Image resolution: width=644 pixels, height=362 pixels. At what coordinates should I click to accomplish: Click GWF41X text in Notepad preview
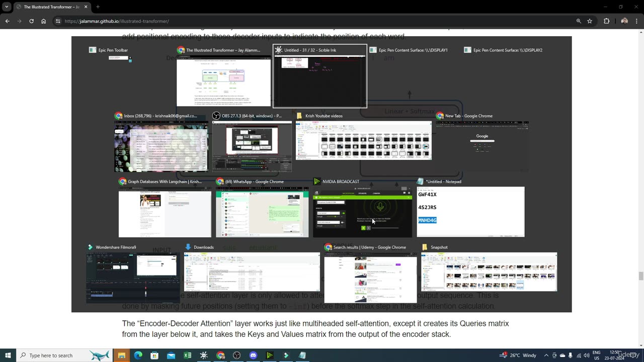pos(427,195)
